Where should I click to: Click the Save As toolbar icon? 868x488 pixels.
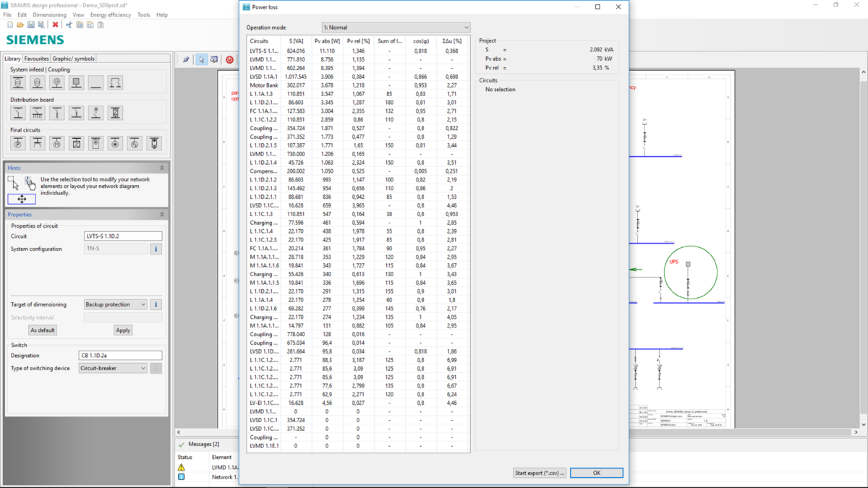[x=41, y=25]
